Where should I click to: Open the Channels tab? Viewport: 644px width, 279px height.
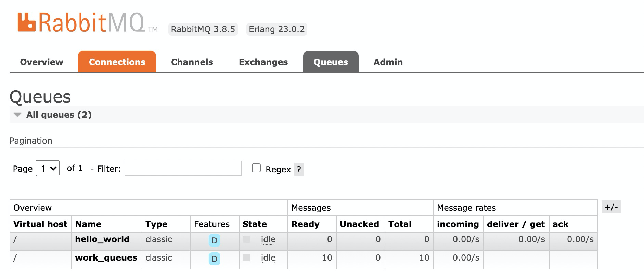192,62
